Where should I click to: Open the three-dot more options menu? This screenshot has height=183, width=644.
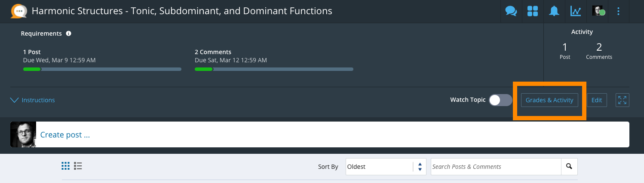pyautogui.click(x=619, y=11)
